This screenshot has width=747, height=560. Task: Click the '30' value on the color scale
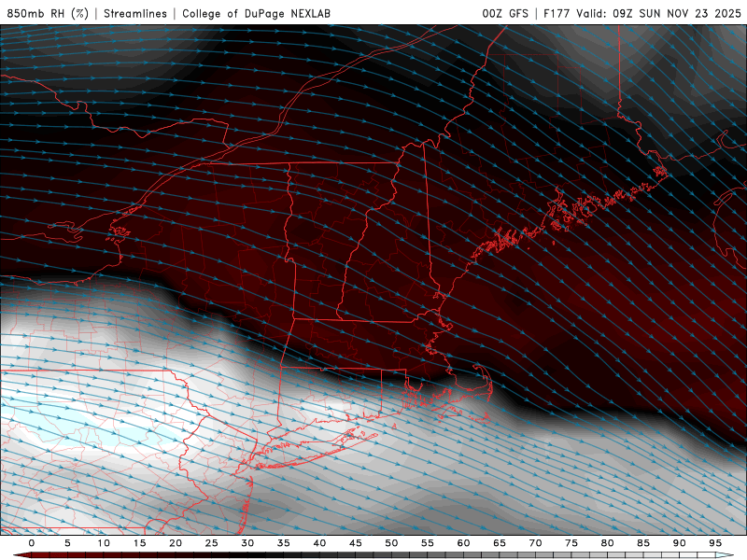pos(247,543)
